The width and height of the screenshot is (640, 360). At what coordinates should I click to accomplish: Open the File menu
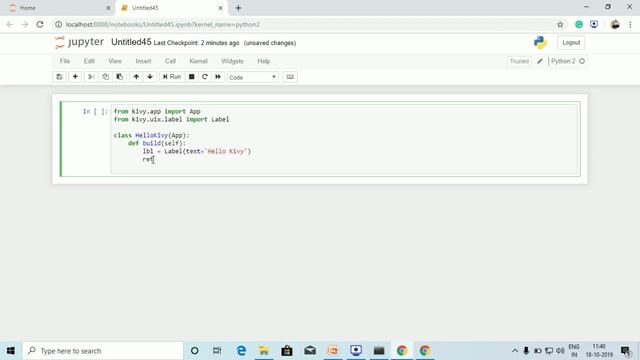click(x=65, y=61)
